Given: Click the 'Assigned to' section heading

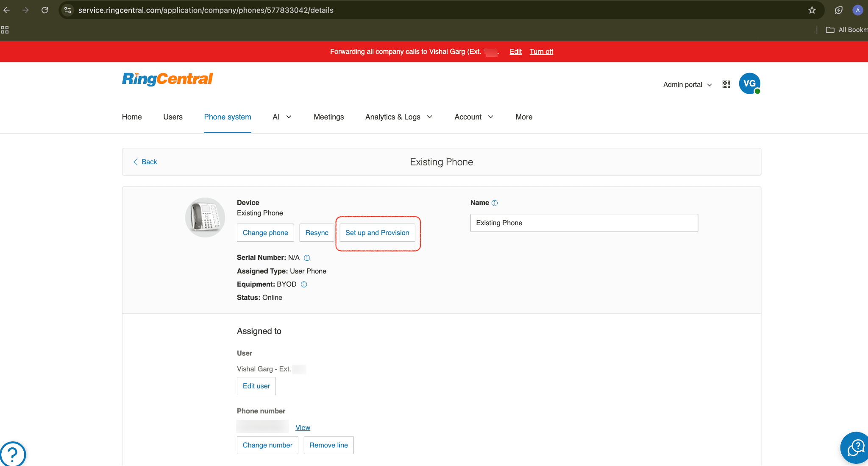Looking at the screenshot, I should (259, 331).
